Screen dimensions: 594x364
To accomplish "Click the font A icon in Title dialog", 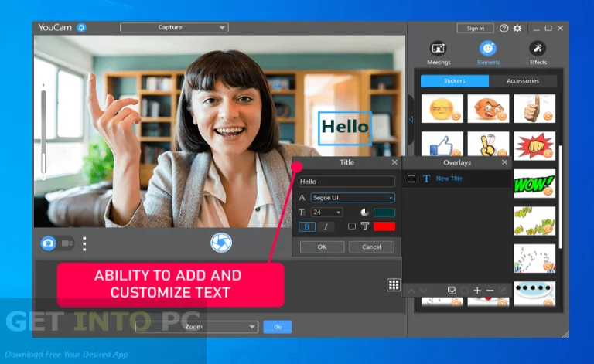I will pos(302,198).
